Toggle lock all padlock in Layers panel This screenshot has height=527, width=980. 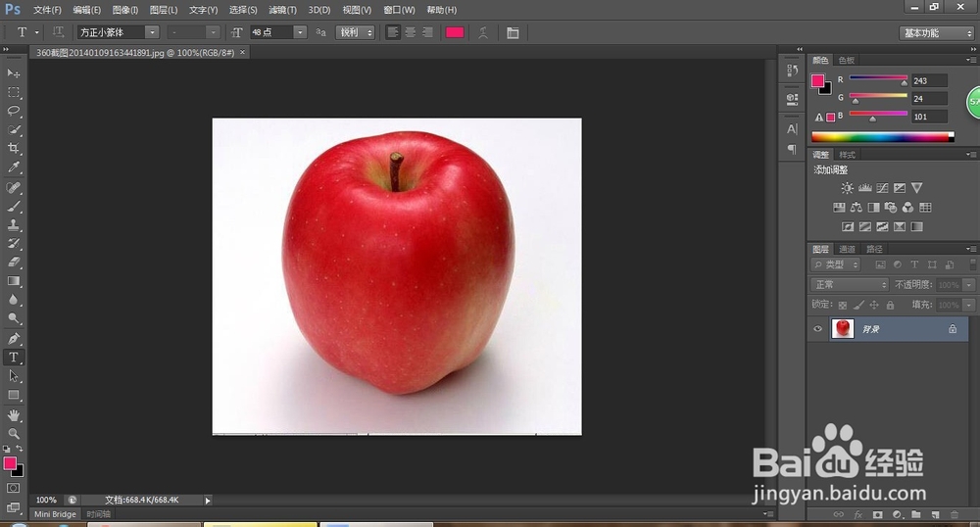click(890, 305)
